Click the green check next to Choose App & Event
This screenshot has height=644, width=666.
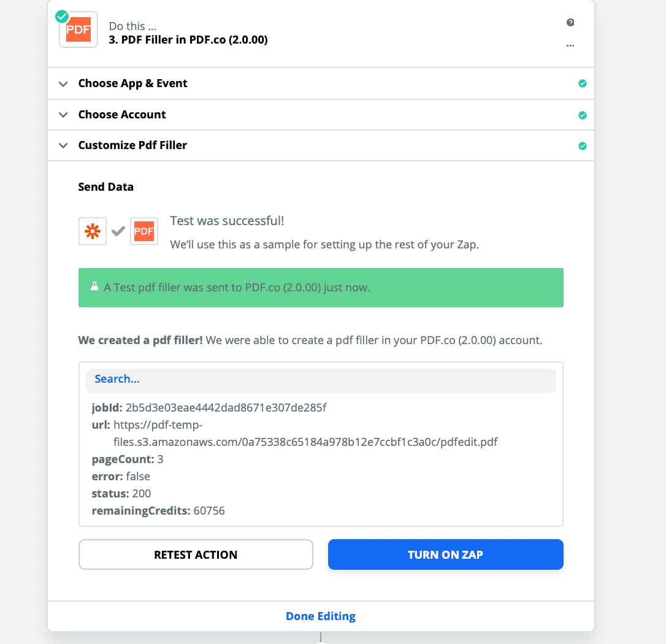[x=583, y=83]
